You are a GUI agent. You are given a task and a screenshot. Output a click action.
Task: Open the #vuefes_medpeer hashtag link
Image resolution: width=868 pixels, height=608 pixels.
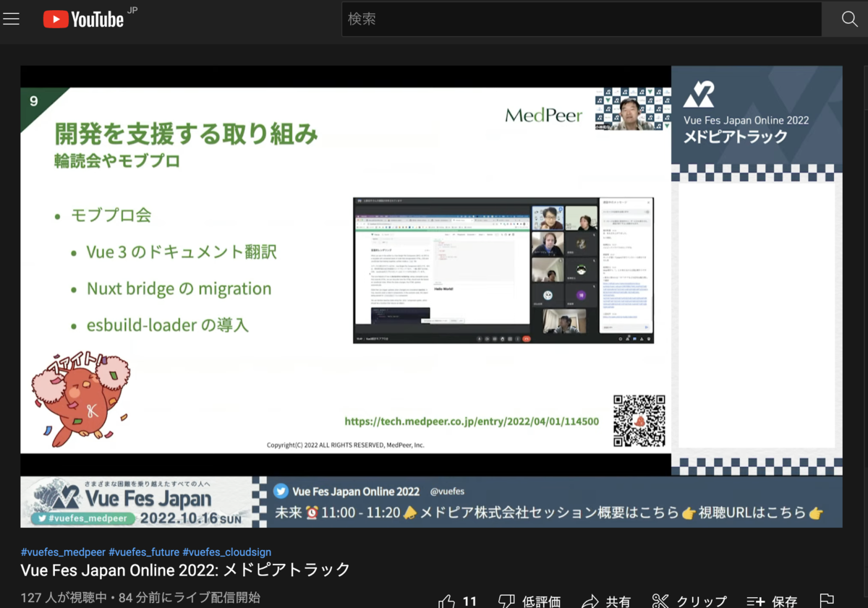pos(63,552)
